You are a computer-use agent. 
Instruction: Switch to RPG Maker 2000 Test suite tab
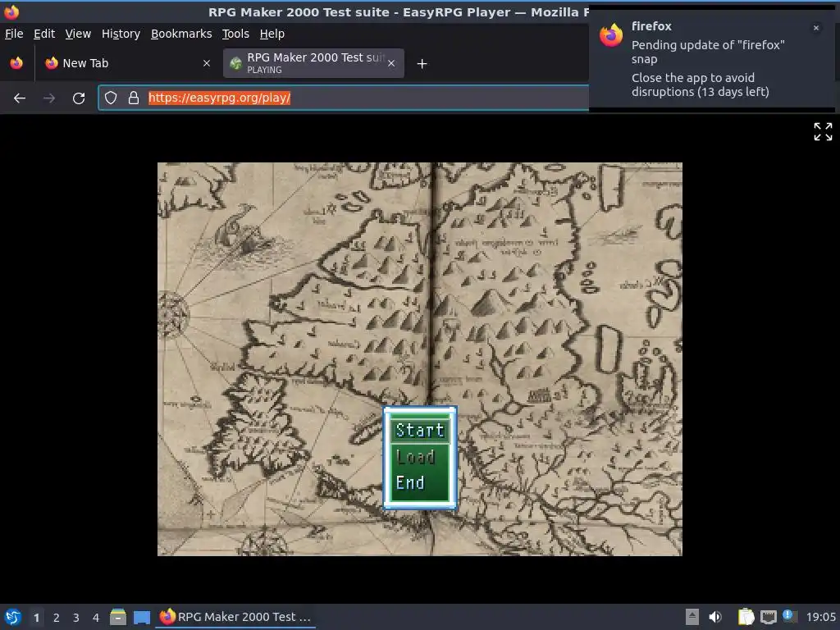[313, 63]
